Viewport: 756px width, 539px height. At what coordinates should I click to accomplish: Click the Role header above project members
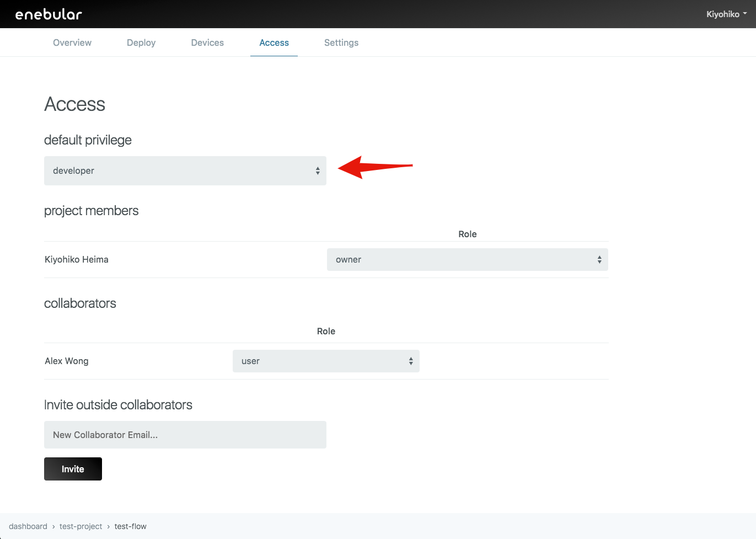(x=467, y=234)
